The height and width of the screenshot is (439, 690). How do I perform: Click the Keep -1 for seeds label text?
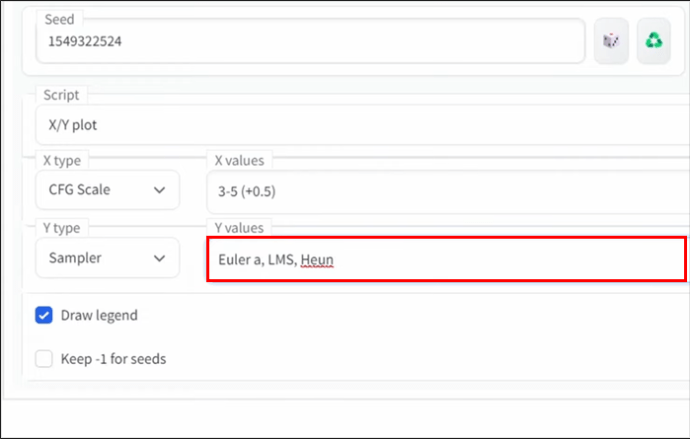[114, 358]
